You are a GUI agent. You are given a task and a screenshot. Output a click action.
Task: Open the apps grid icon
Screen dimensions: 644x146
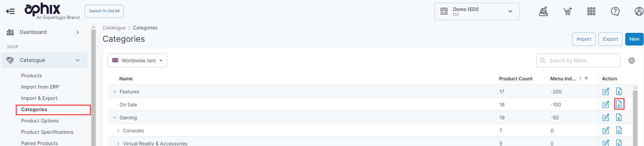pyautogui.click(x=591, y=12)
